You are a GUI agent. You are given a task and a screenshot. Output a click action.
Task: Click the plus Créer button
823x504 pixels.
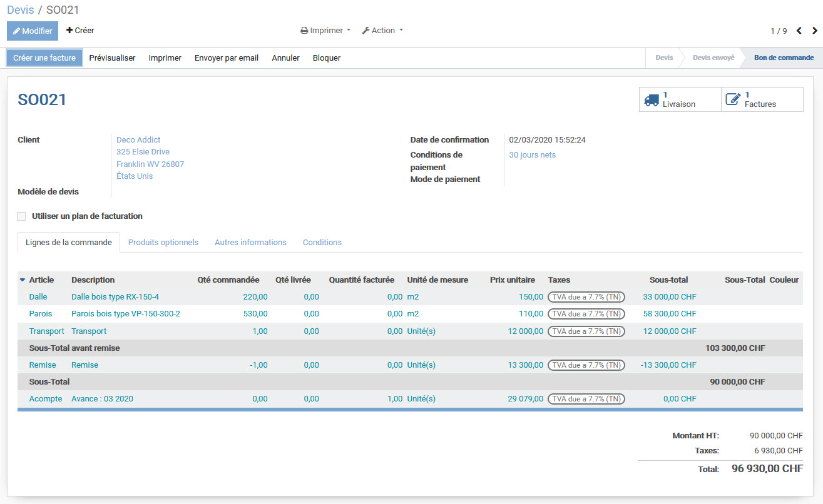tap(80, 30)
